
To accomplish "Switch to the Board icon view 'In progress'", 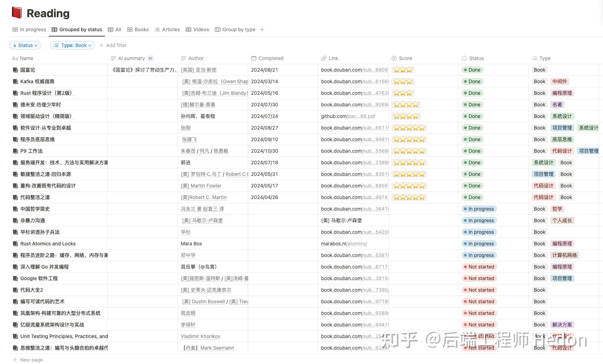I will pyautogui.click(x=29, y=29).
